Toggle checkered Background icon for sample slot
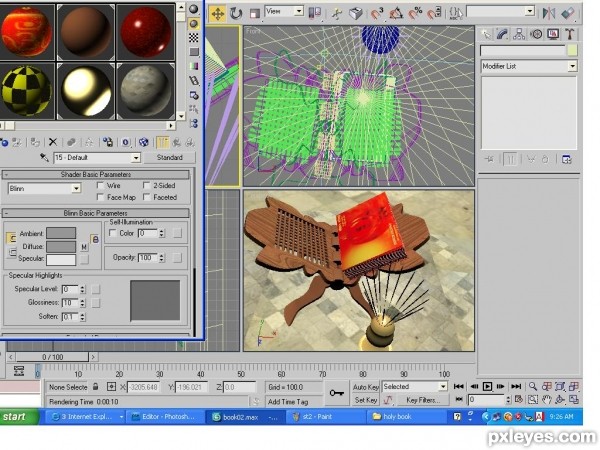 194,38
